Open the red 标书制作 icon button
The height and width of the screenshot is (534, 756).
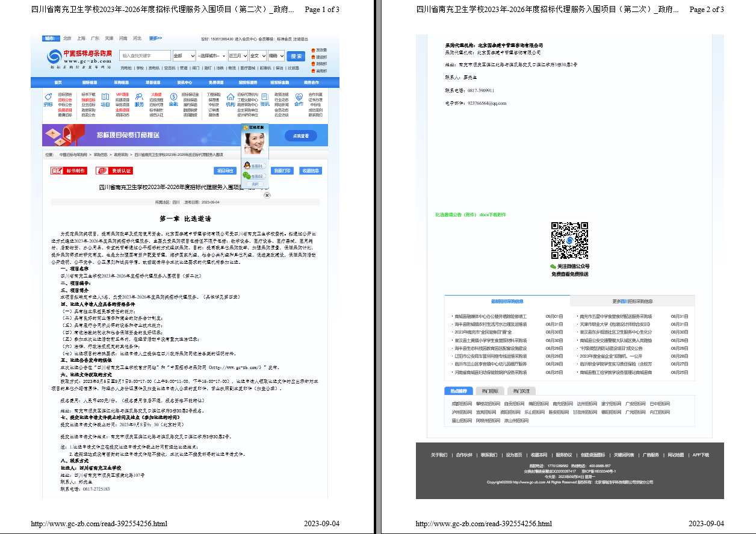[x=69, y=171]
